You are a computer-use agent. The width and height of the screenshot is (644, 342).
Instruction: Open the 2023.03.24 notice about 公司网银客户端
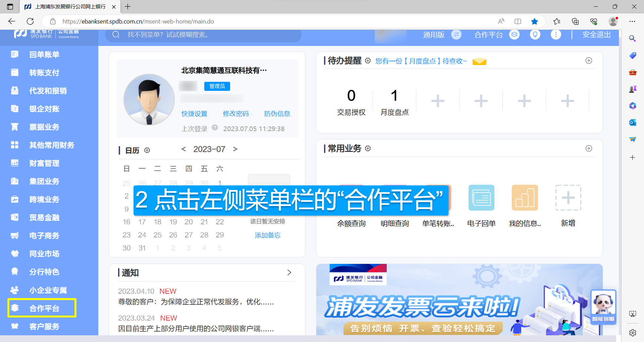pos(196,329)
